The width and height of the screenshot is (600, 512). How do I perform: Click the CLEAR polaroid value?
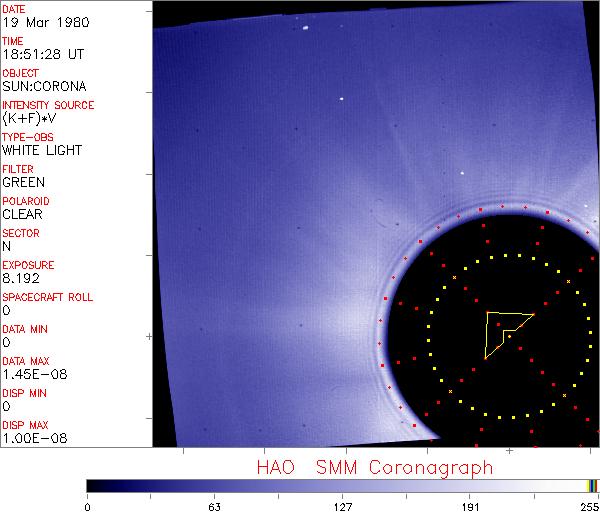pos(22,215)
